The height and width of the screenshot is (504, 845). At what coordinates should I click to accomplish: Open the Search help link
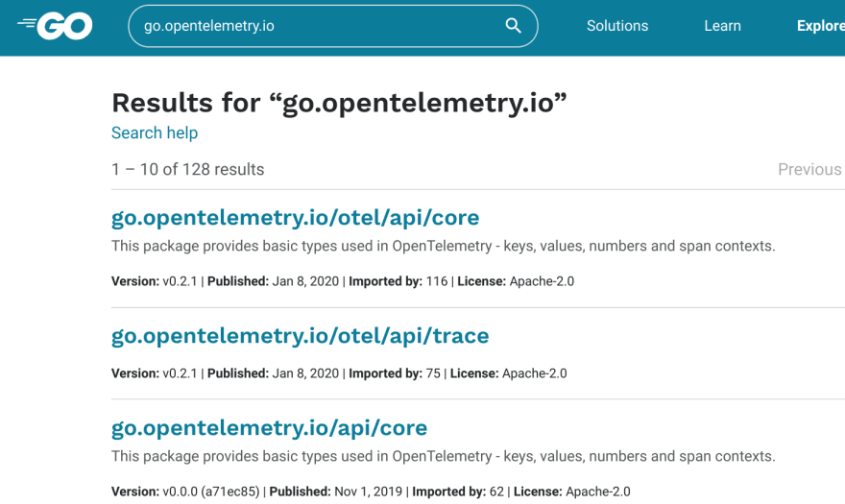tap(155, 132)
